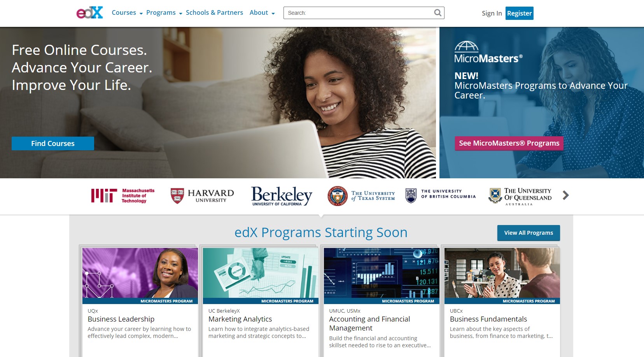Viewport: 644px width, 357px height.
Task: Focus the Search input field
Action: (360, 13)
